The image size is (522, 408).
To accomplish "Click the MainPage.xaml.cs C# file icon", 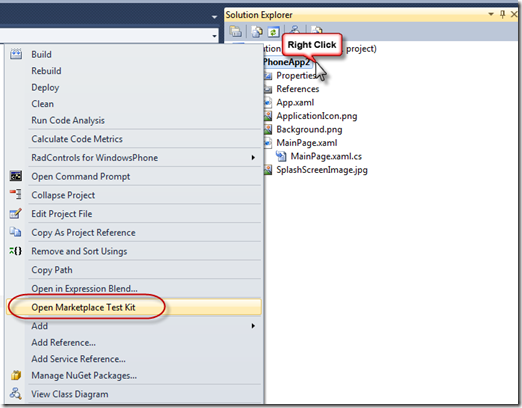I will tap(281, 156).
